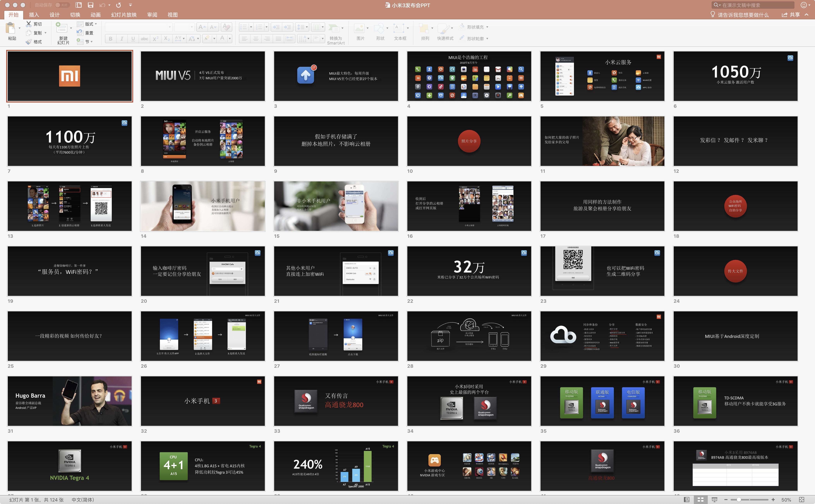Start slideshow from status bar icon
815x504 pixels.
714,500
